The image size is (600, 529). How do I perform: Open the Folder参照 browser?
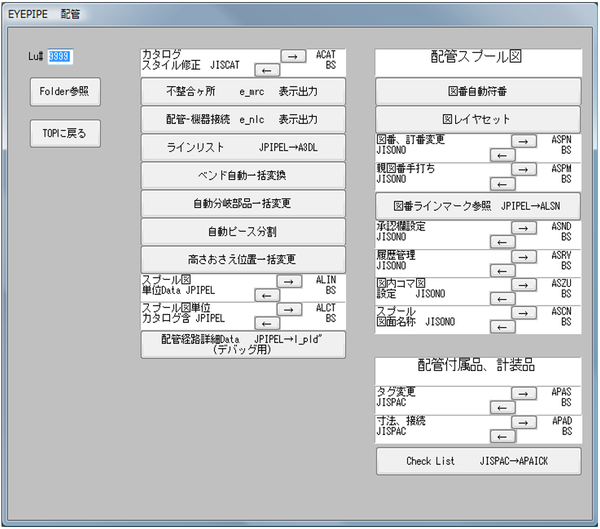tap(65, 92)
